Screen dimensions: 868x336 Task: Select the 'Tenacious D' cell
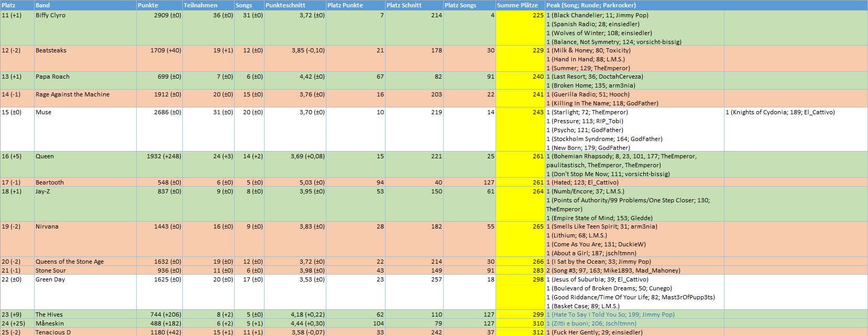(x=85, y=332)
